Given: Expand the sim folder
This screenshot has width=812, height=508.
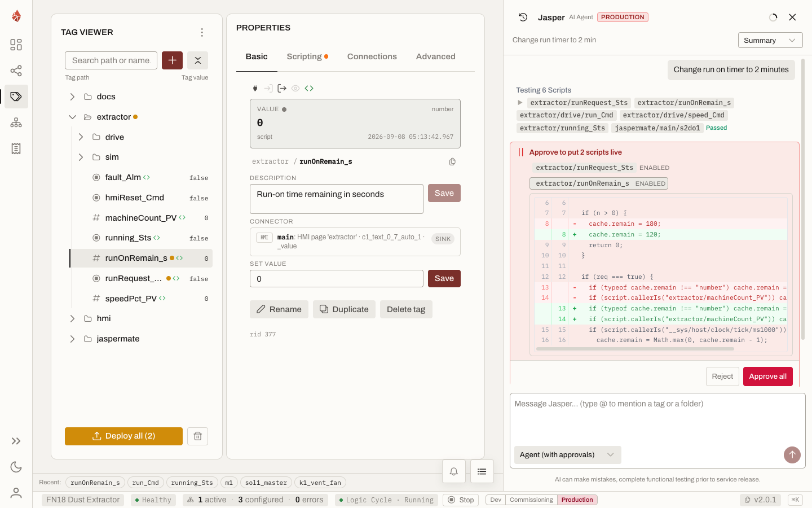Looking at the screenshot, I should pyautogui.click(x=81, y=157).
